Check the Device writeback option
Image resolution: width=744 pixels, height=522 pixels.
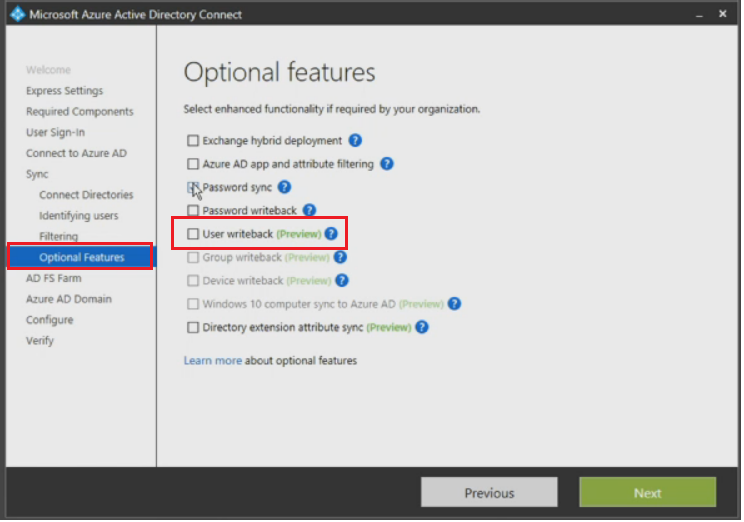[x=193, y=280]
